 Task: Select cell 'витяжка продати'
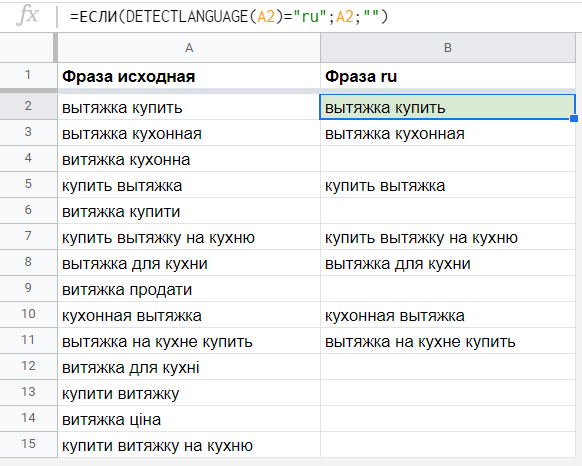click(x=189, y=289)
